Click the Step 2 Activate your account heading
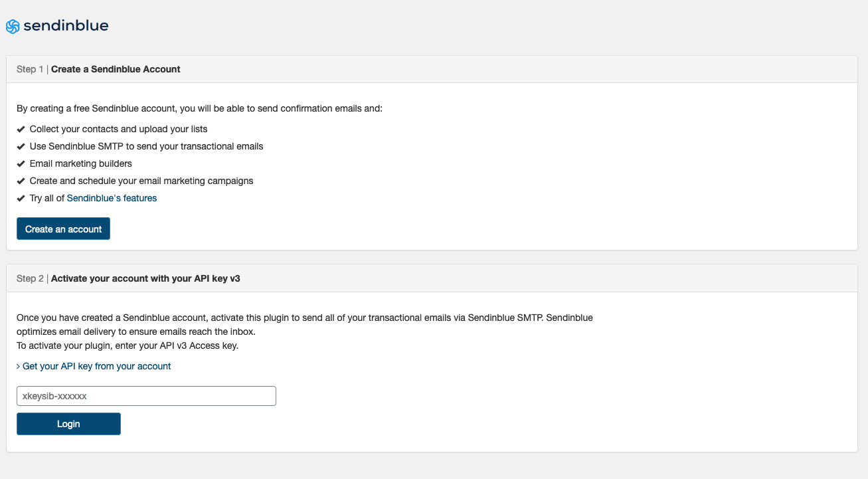Image resolution: width=868 pixels, height=479 pixels. pyautogui.click(x=128, y=278)
